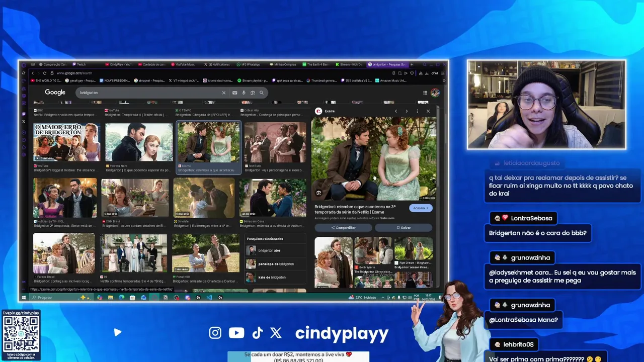Open preview panel three-dot menu
The image size is (644, 362).
point(417,111)
